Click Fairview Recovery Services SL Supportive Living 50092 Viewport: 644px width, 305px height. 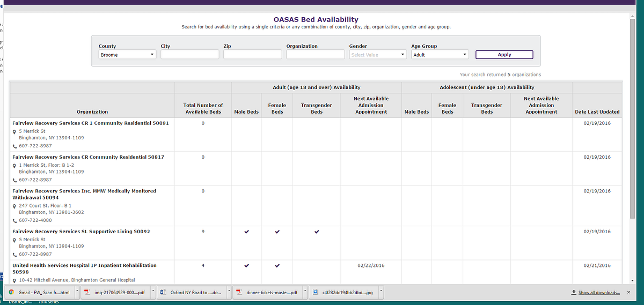[x=81, y=232]
